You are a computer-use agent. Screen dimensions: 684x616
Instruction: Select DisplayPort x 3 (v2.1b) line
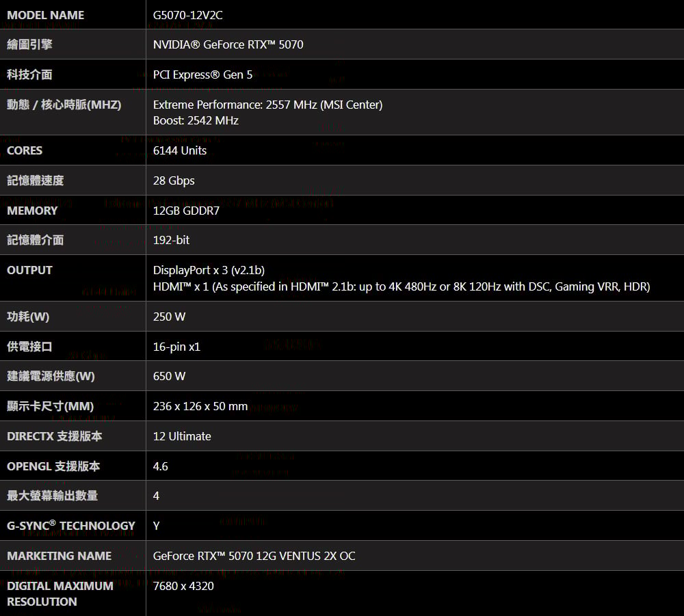coord(209,270)
